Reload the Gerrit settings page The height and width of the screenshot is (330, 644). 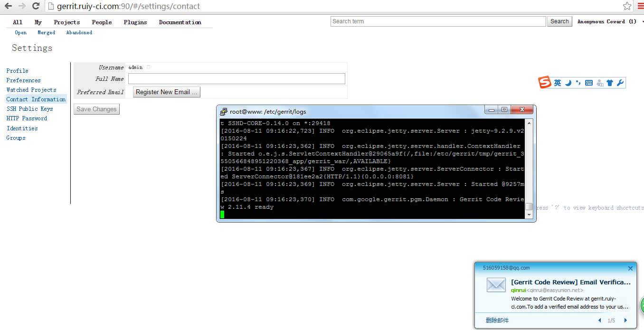click(x=36, y=6)
